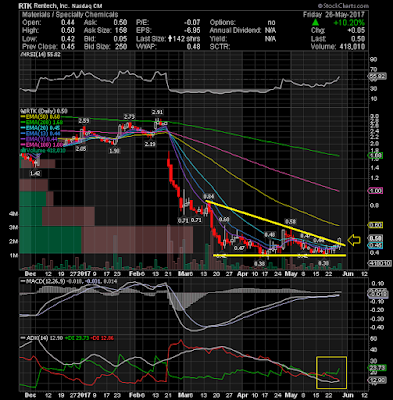The height and width of the screenshot is (400, 393).
Task: Click the +10.20% percent change value
Action: tap(349, 23)
